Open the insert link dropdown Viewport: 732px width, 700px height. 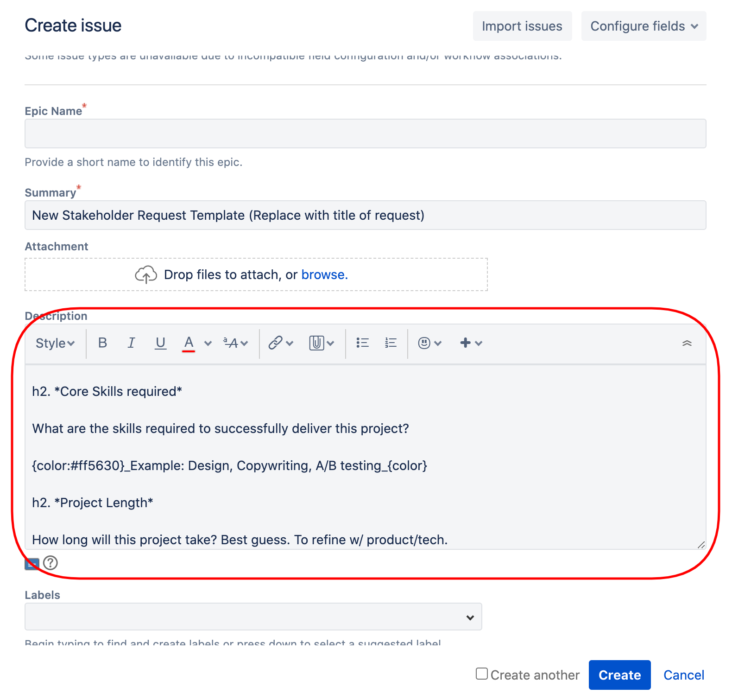pyautogui.click(x=281, y=343)
